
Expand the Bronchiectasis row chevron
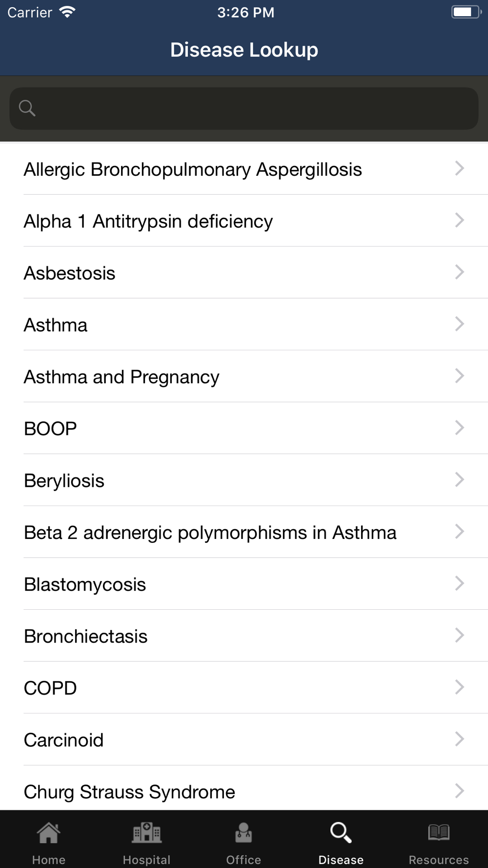tap(459, 635)
